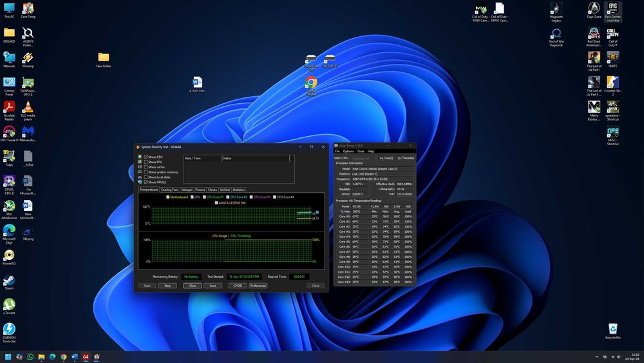Open the CPUID panel button
This screenshot has height=363, width=644.
[238, 286]
